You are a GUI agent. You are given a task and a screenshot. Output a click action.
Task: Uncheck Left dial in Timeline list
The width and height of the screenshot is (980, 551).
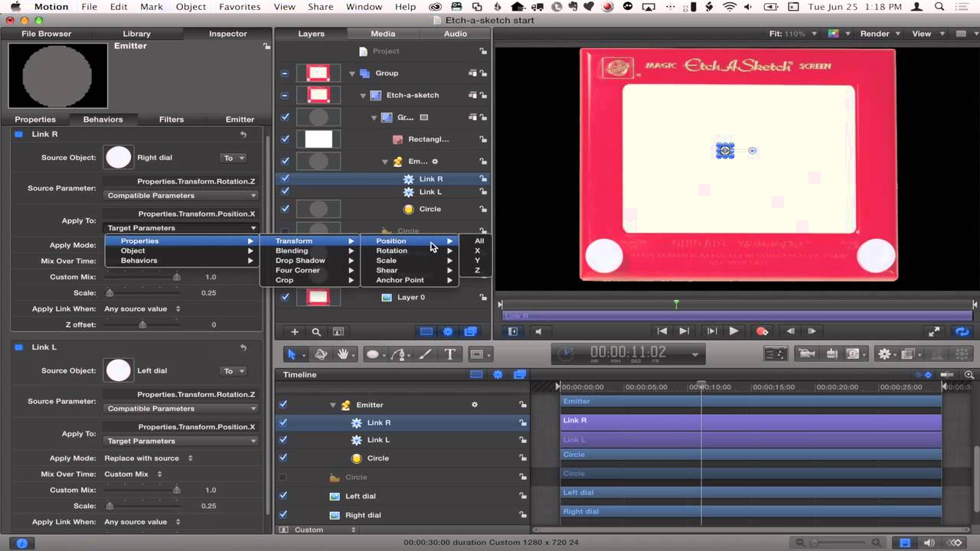click(x=283, y=495)
